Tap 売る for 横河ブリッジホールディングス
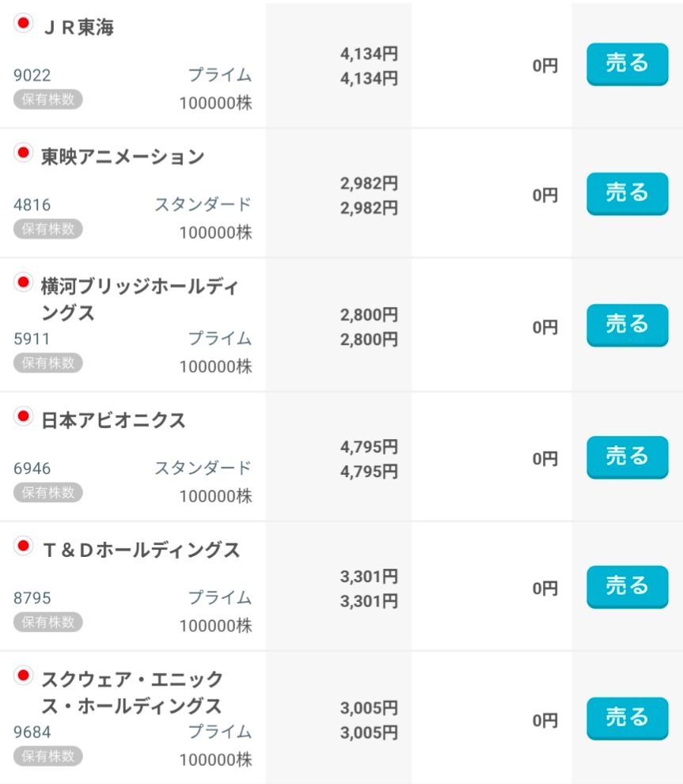The height and width of the screenshot is (784, 683). point(627,325)
